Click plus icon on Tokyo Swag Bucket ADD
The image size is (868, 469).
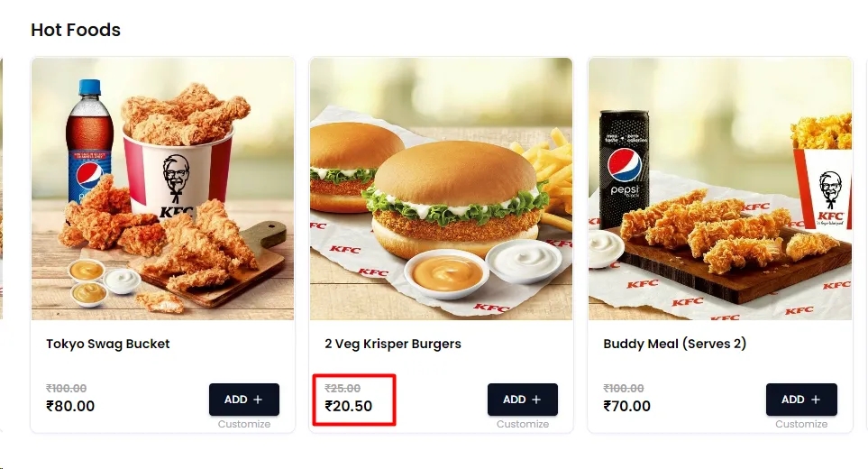pos(258,400)
